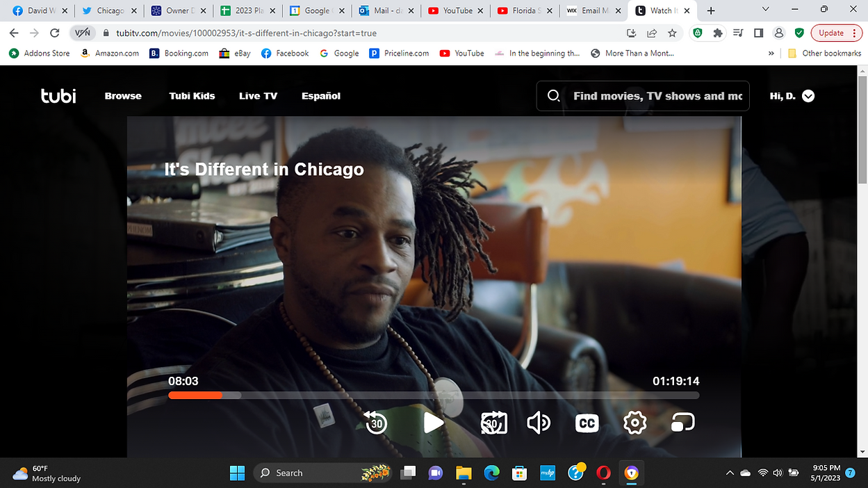Open Task View on the taskbar
This screenshot has height=488, width=868.
pos(408,473)
